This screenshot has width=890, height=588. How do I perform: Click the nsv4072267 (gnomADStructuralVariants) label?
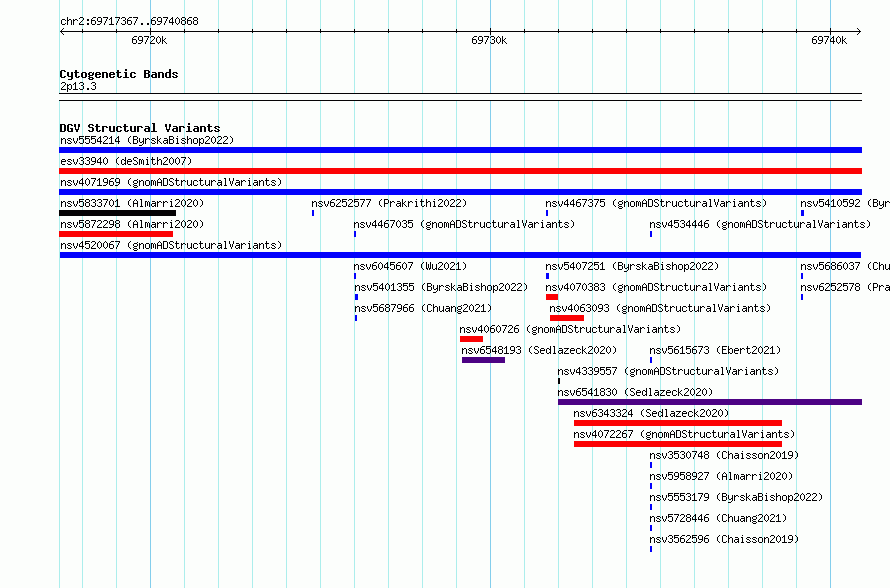(684, 434)
